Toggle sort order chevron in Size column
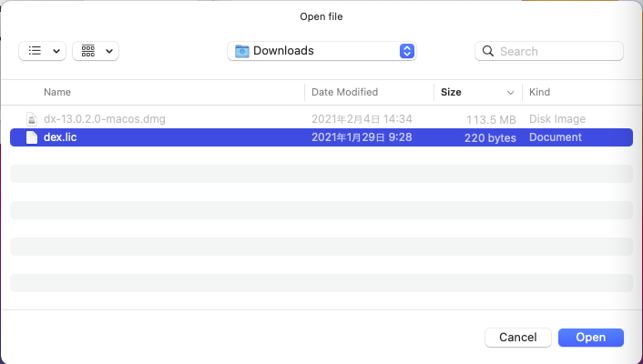Image resolution: width=643 pixels, height=364 pixels. click(x=511, y=93)
